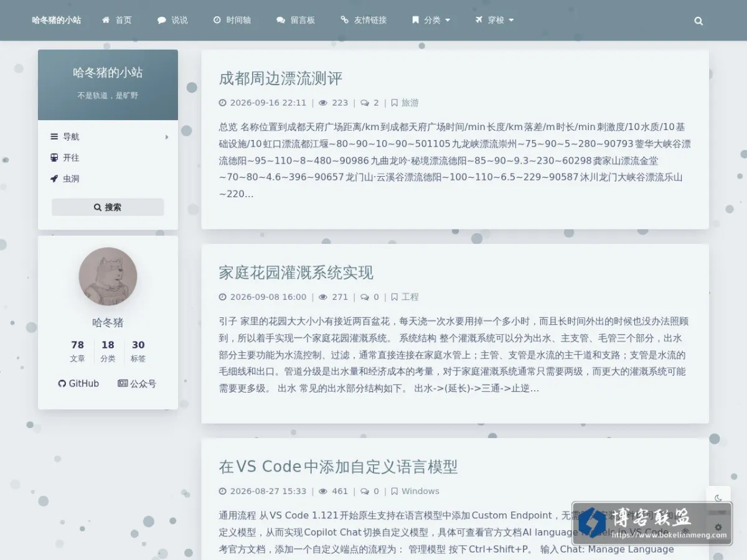This screenshot has width=747, height=560.
Task: Open the 友情链接 friend links page
Action: [364, 20]
